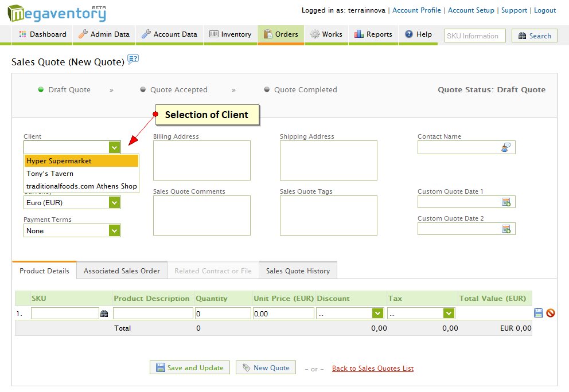Viewport: 569px width, 392px height.
Task: Click the quote help speech bubble icon
Action: coord(133,59)
